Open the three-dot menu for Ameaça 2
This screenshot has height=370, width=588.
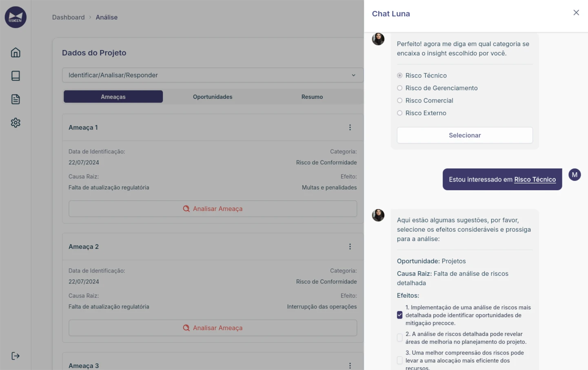click(350, 246)
